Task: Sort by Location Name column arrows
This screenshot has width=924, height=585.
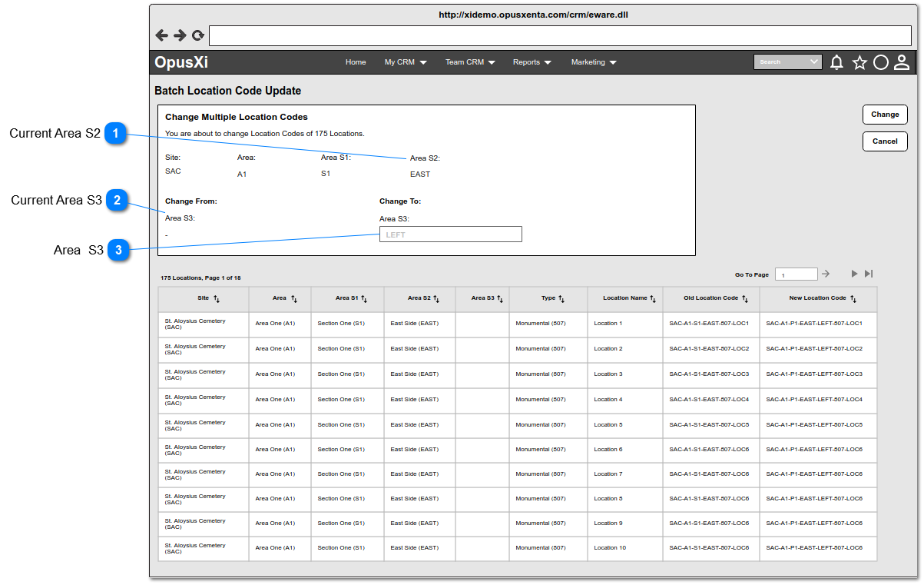Action: [653, 298]
